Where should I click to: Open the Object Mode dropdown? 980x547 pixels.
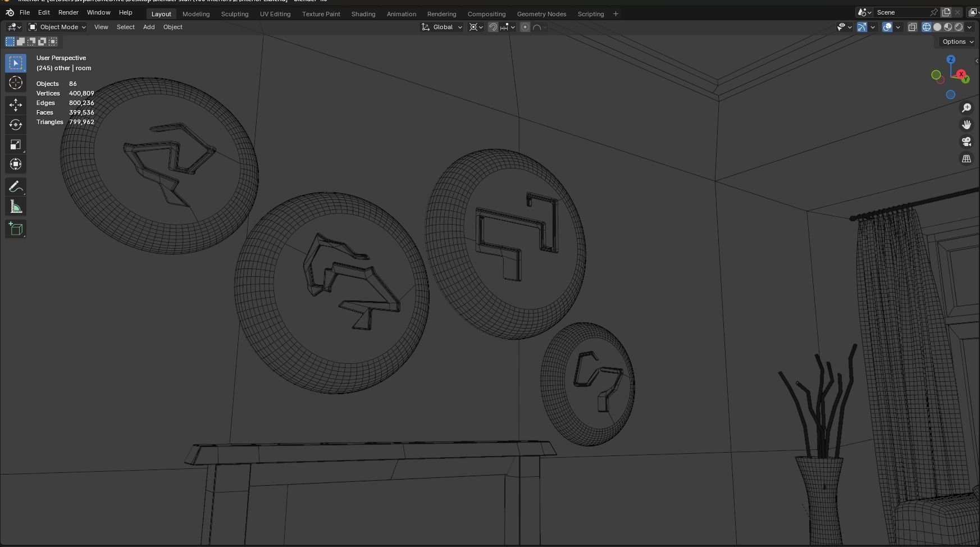[57, 27]
